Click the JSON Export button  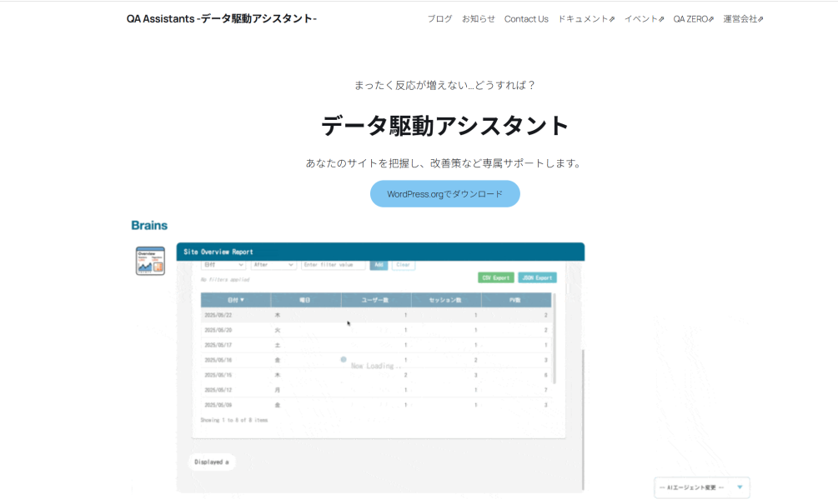coord(537,277)
